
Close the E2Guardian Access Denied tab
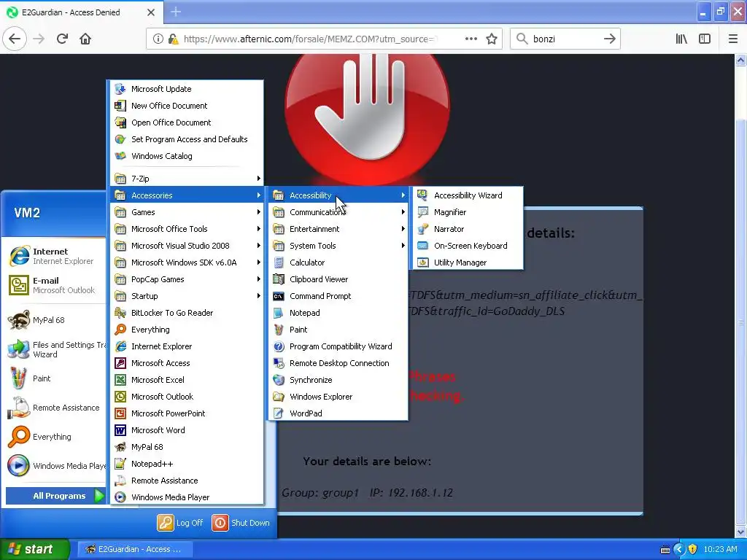[151, 12]
